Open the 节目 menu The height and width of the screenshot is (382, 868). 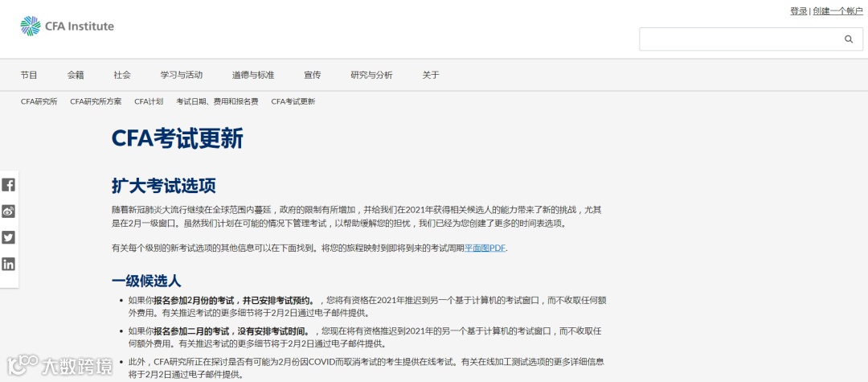[29, 75]
